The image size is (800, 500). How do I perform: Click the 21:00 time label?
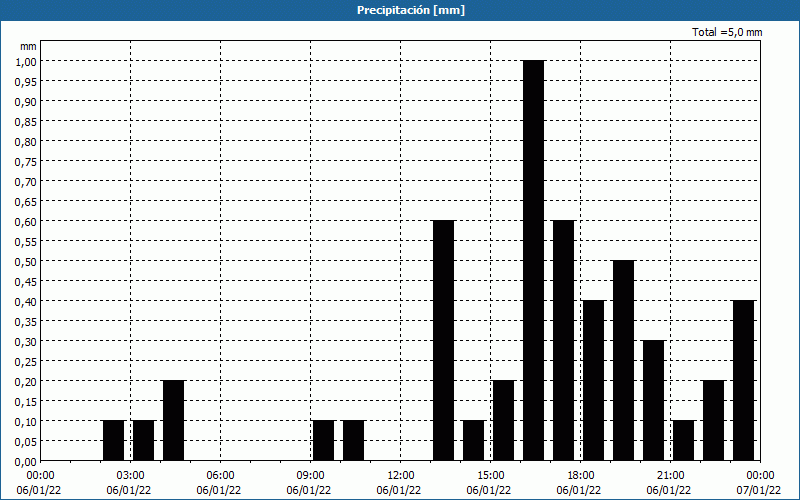670,476
